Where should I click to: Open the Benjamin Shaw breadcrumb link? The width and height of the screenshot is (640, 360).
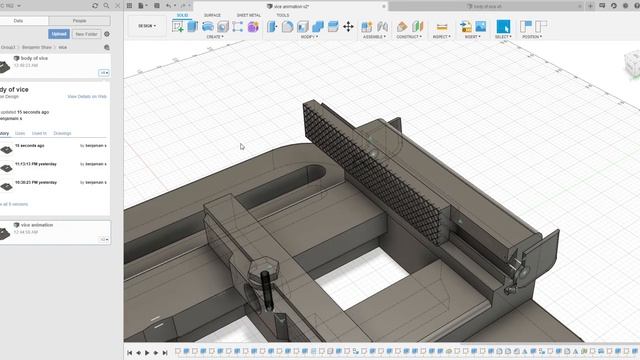[37, 47]
